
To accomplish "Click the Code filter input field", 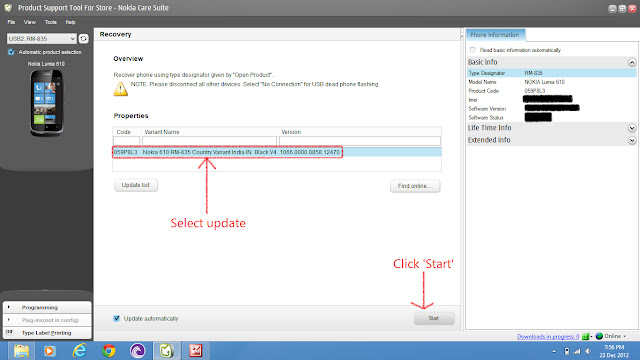I will 127,141.
